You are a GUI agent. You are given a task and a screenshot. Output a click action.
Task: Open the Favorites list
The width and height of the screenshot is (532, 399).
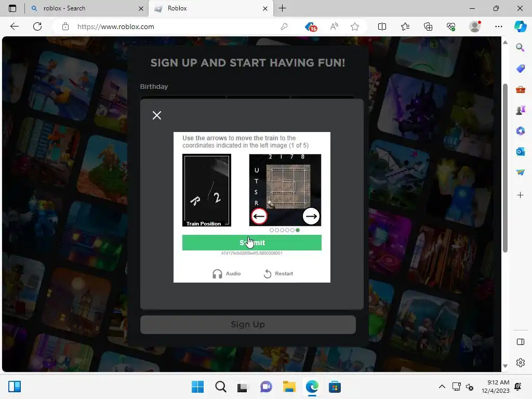pos(405,26)
